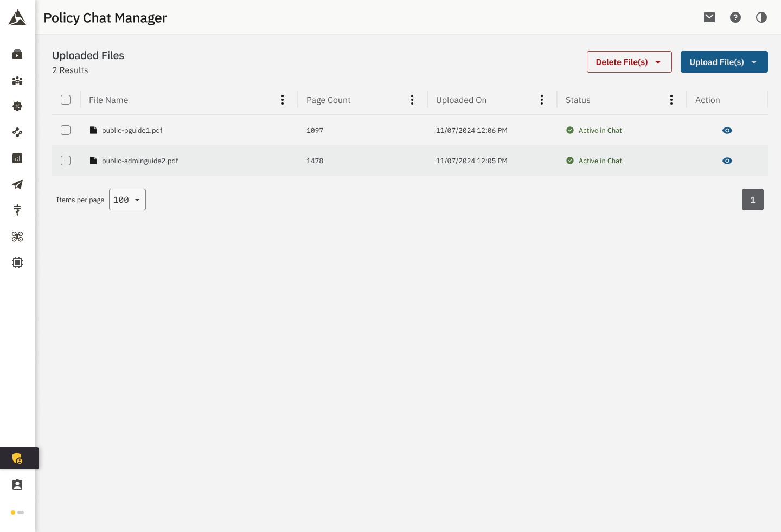Open the mail/envelope icon in the header
The image size is (781, 532).
pyautogui.click(x=709, y=17)
